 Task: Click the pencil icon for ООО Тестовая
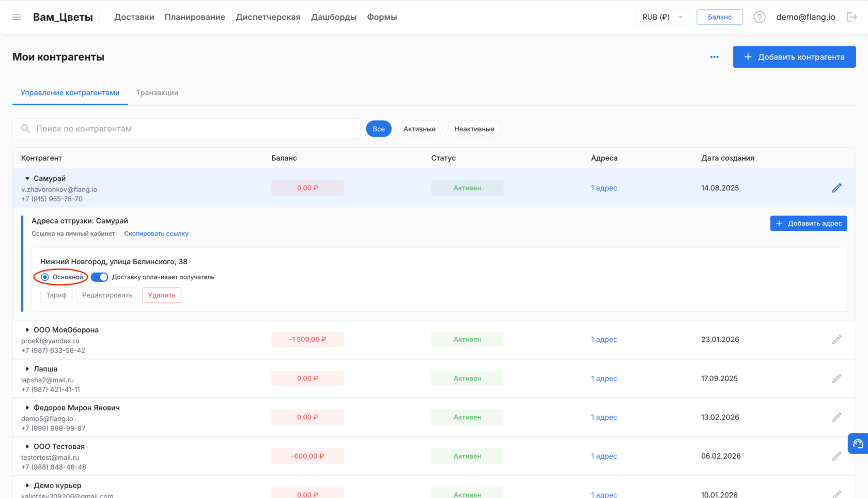[837, 456]
